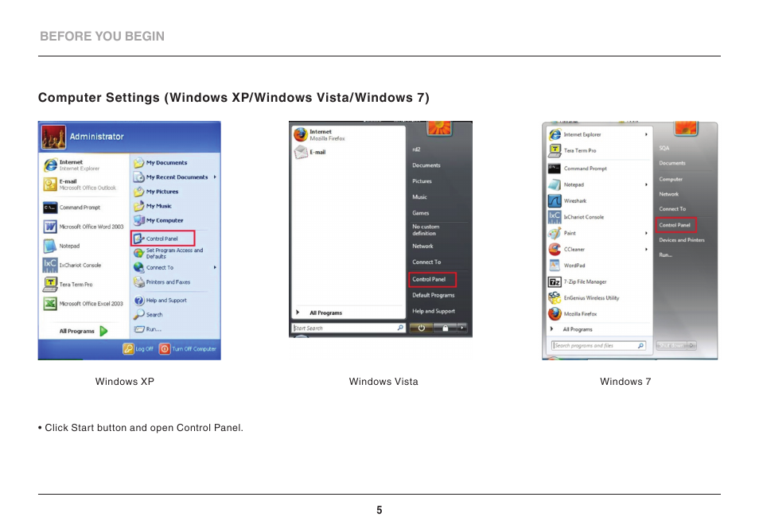The image size is (759, 532).
Task: Open Printers and Faxes in XP menu
Action: point(162,282)
